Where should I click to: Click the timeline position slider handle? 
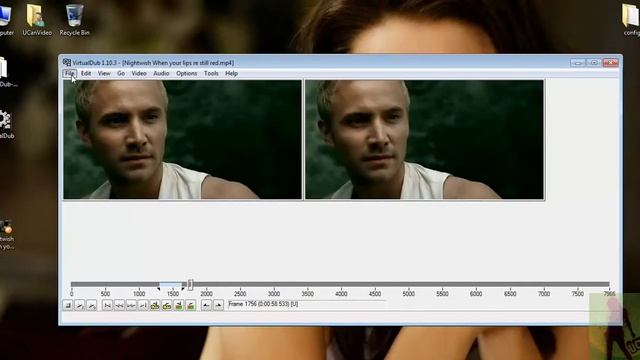click(x=191, y=284)
